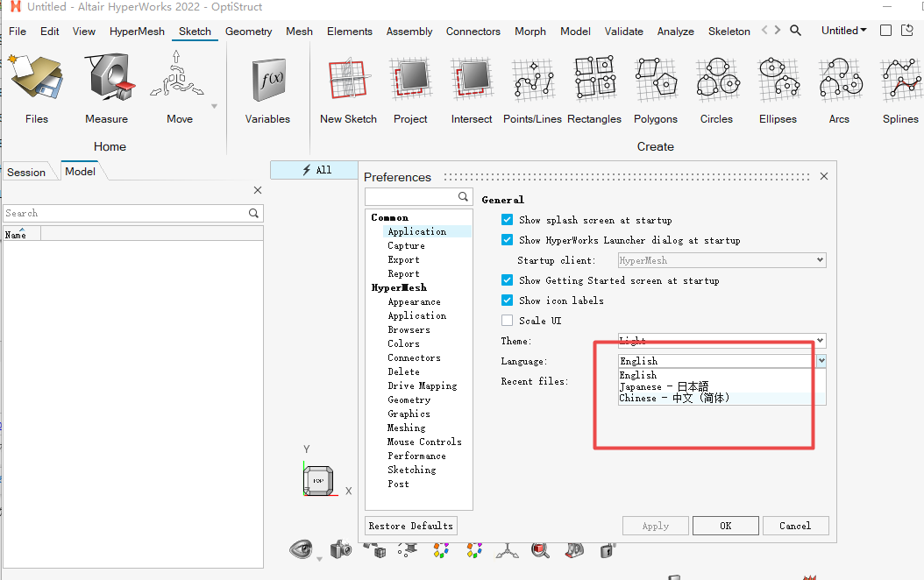Select Mouse Controls in preferences tree
The image size is (924, 580).
tap(424, 442)
